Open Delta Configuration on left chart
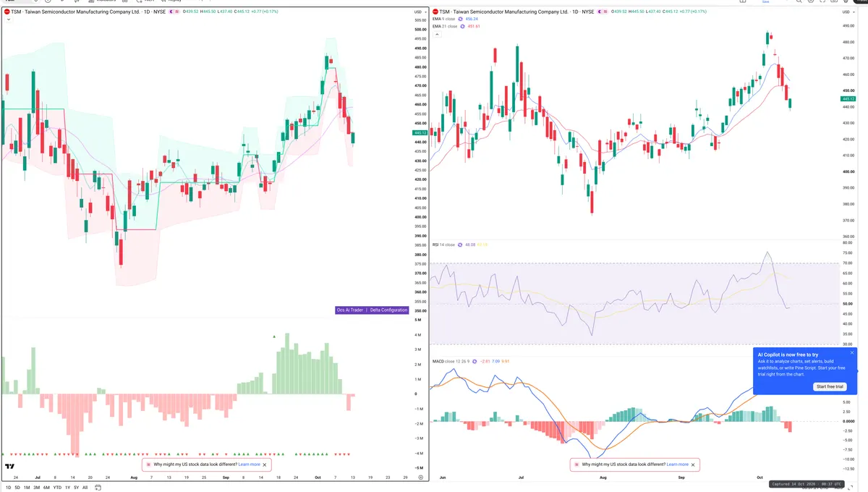 tap(388, 310)
